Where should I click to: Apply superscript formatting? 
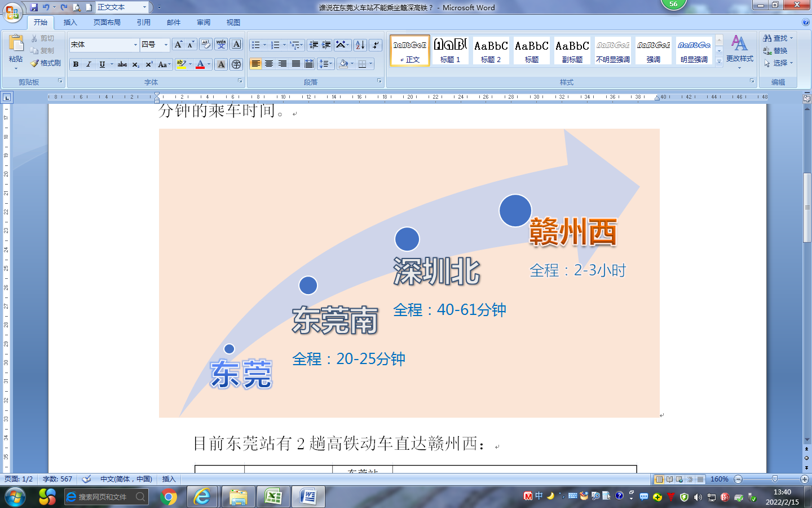[149, 64]
